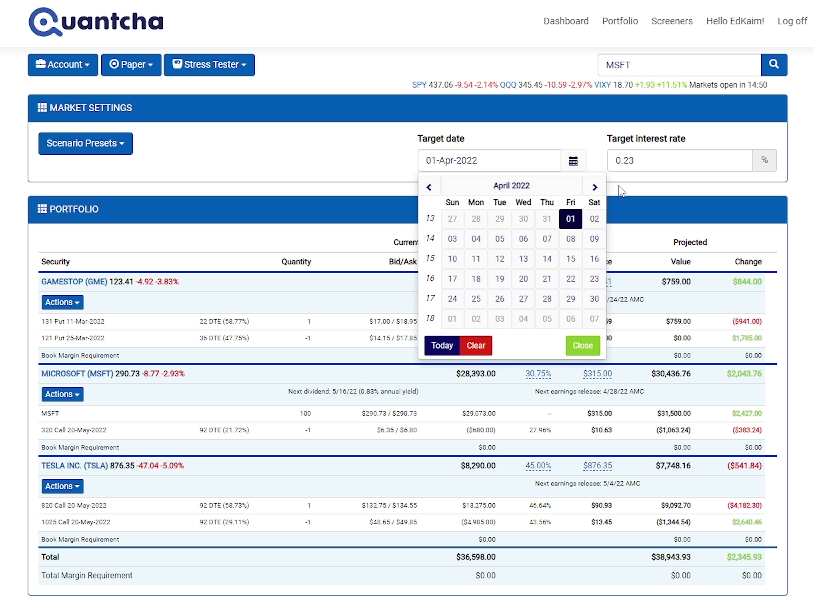
Task: Click the 121 Put 25-Mar-2022 row
Action: click(x=401, y=338)
